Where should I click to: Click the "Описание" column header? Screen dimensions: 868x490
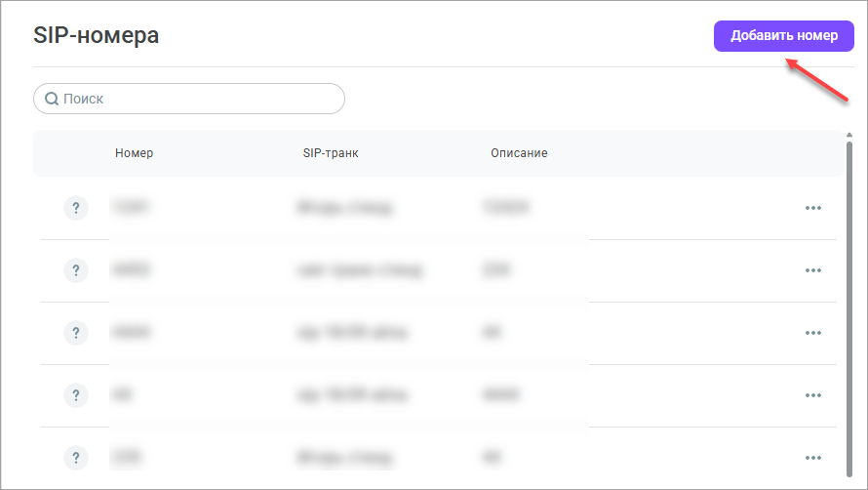(519, 153)
